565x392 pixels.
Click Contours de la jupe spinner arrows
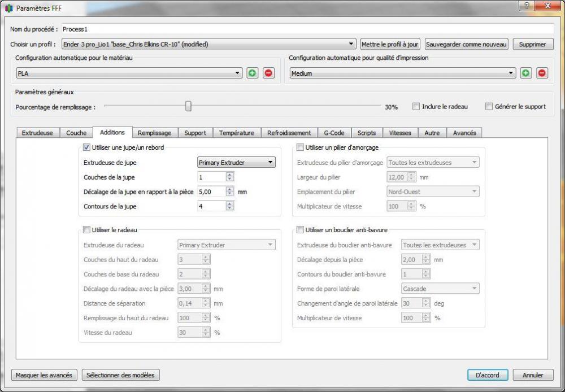230,206
